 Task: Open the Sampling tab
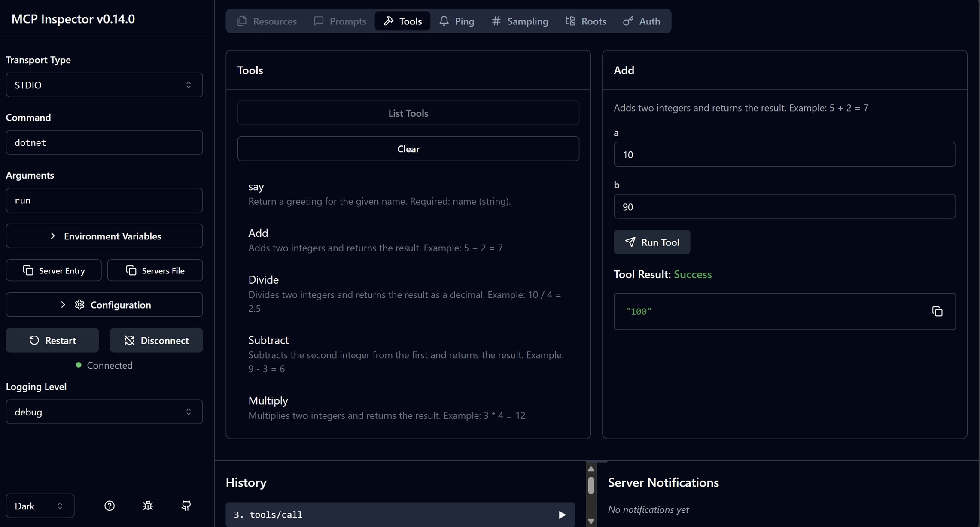[x=520, y=21]
